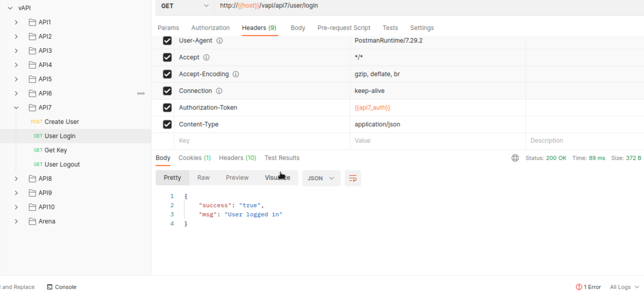Click the word wrap icon in response toolbar

click(x=353, y=178)
